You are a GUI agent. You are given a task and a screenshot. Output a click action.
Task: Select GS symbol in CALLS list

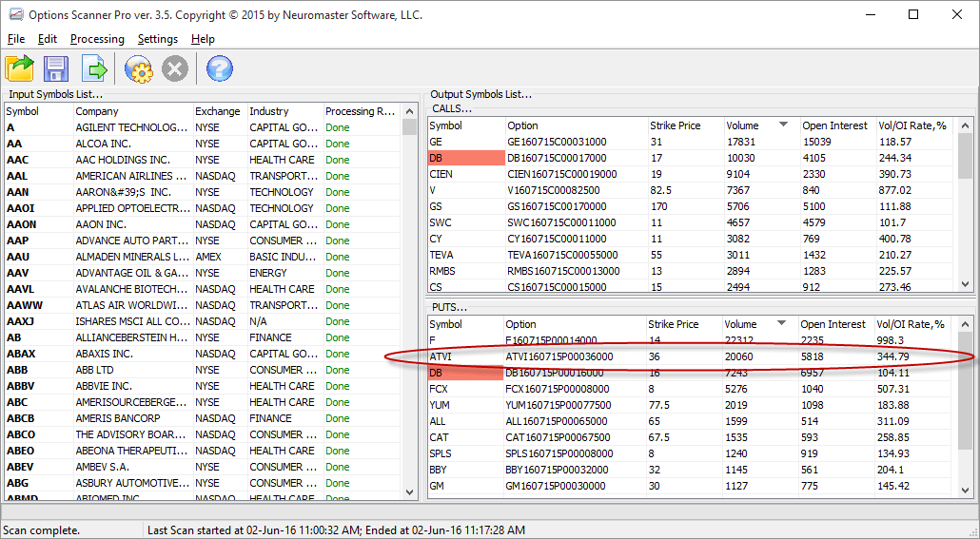tap(436, 206)
